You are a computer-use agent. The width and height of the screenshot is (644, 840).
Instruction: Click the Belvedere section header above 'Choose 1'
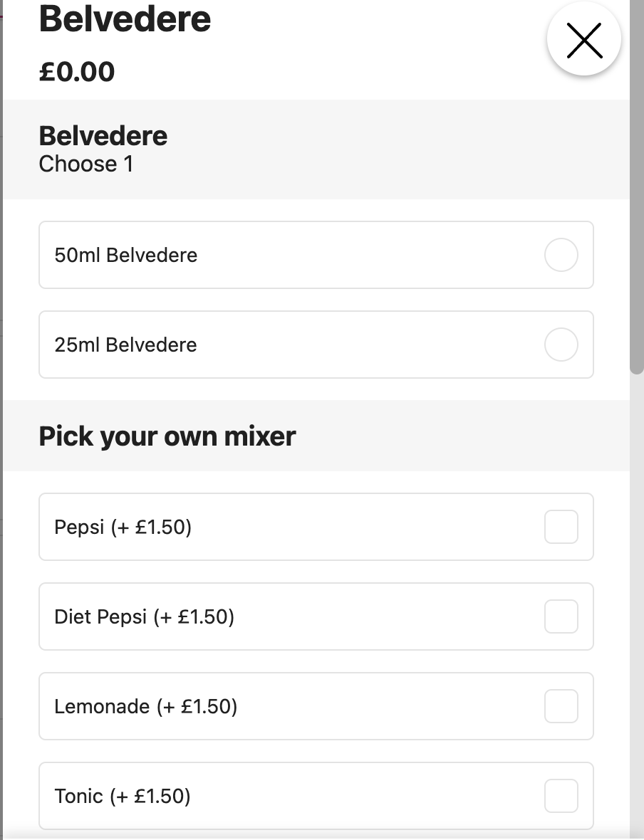click(103, 135)
